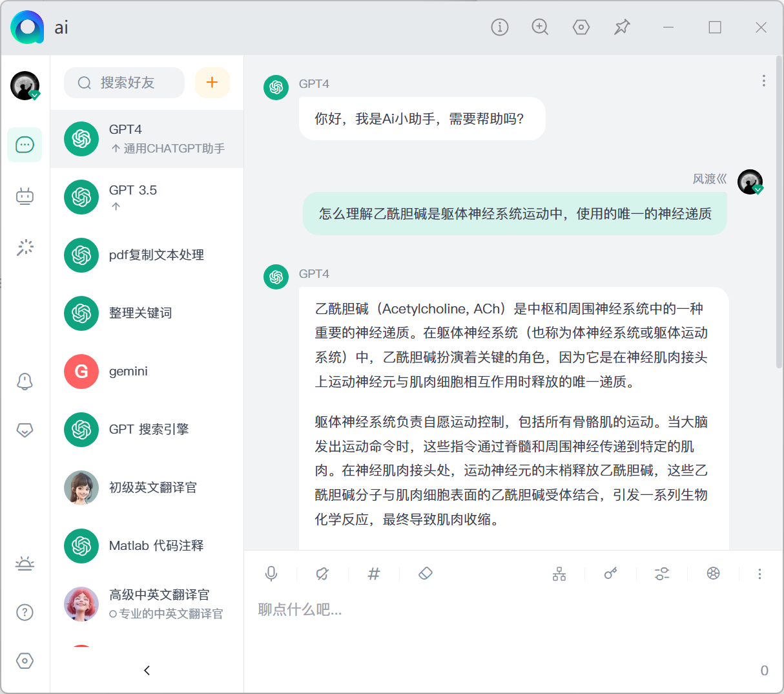The height and width of the screenshot is (694, 784).
Task: Click the microphone voice input icon
Action: pos(271,574)
